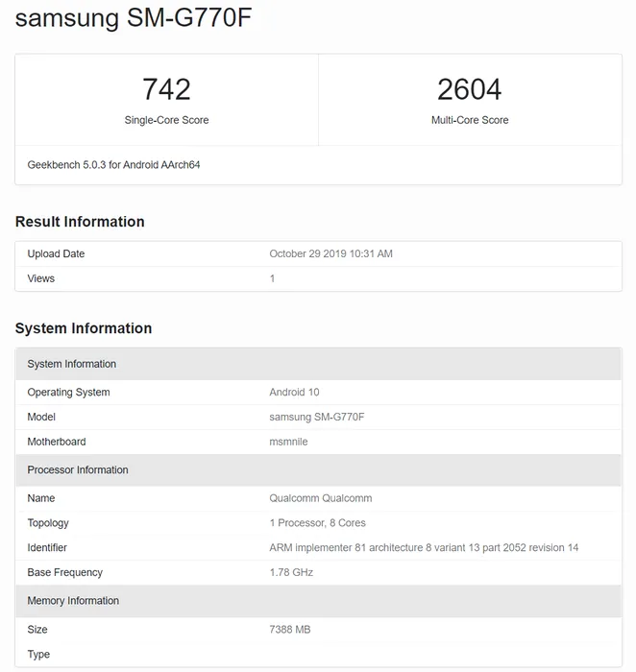Select the single-core score value 742
This screenshot has height=672, width=636.
click(166, 89)
